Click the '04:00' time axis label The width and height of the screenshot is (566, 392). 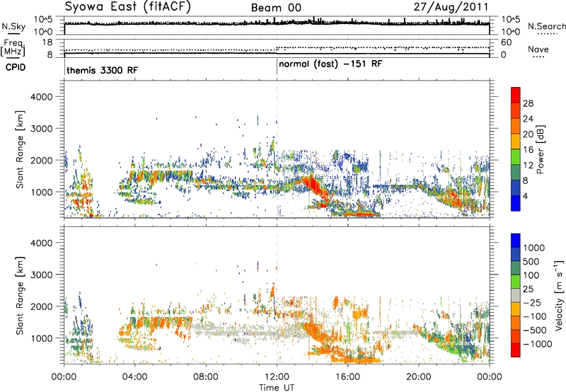tap(134, 377)
